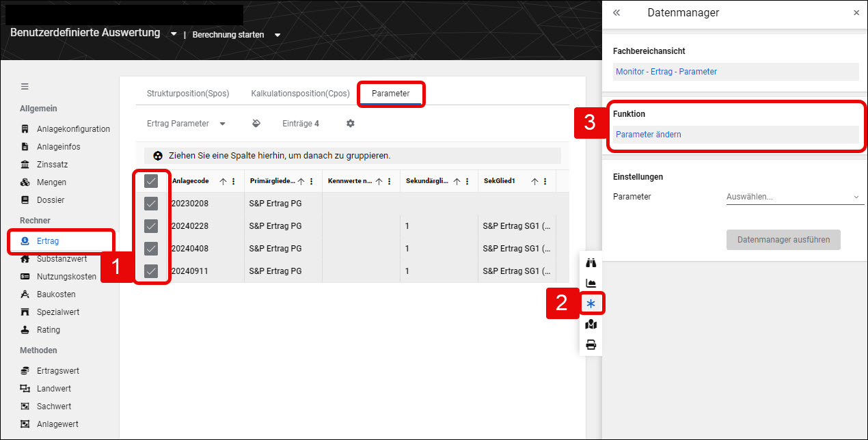Open the Parameter Auswählen dropdown
This screenshot has height=440, width=868.
tap(795, 197)
